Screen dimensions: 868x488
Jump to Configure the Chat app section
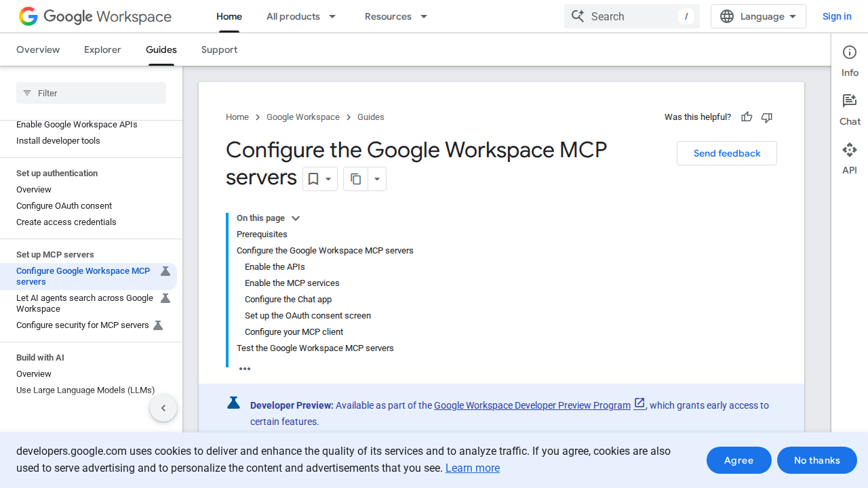[288, 300]
